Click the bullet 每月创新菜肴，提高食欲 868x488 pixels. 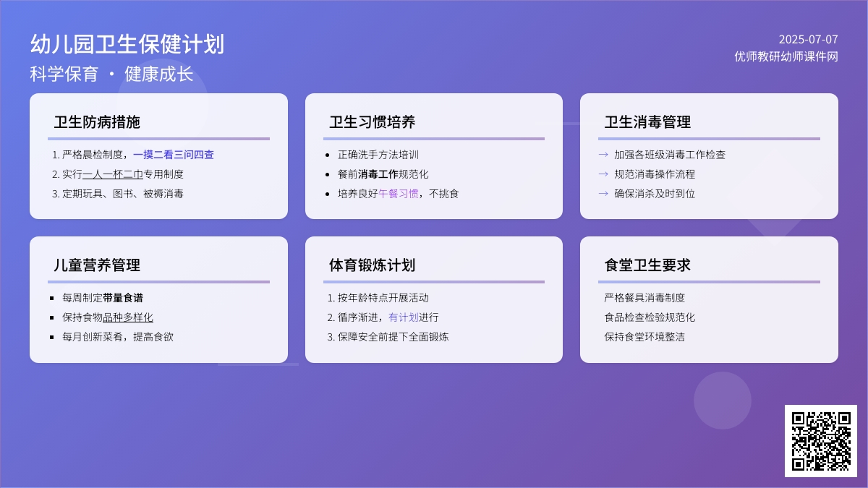coord(118,337)
